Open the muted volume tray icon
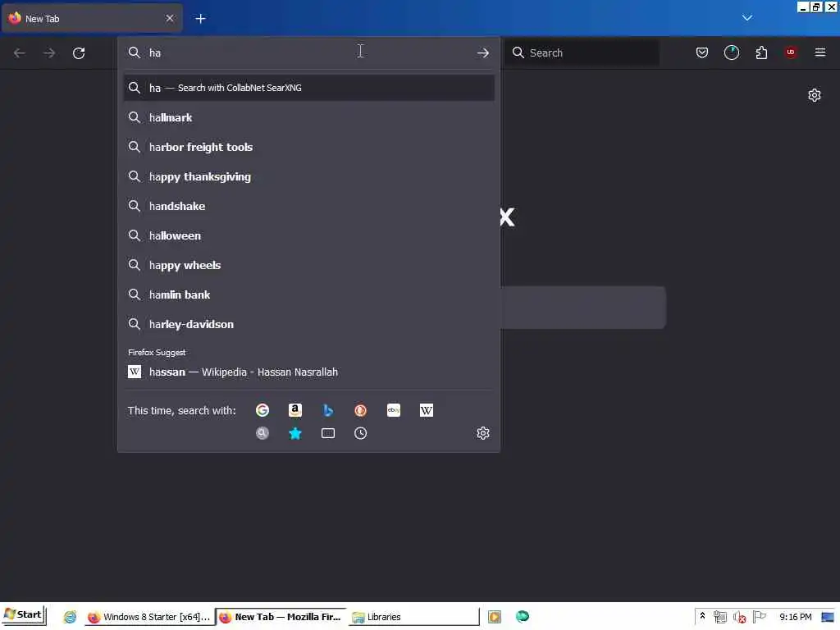 pyautogui.click(x=739, y=617)
